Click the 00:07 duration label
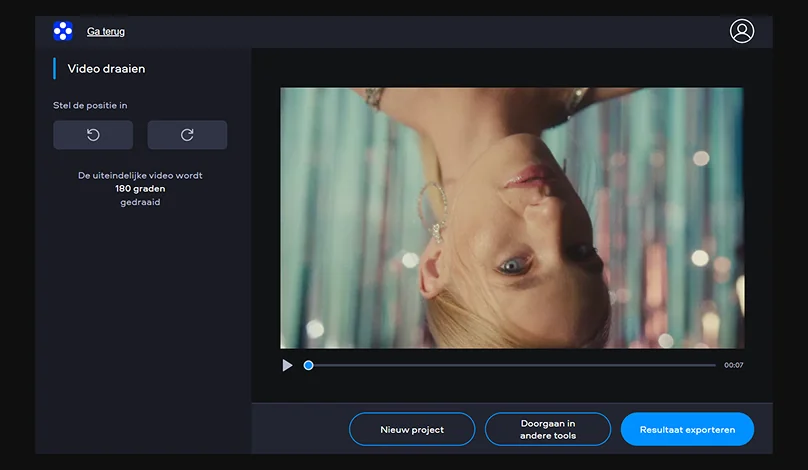The width and height of the screenshot is (808, 470). (x=733, y=366)
